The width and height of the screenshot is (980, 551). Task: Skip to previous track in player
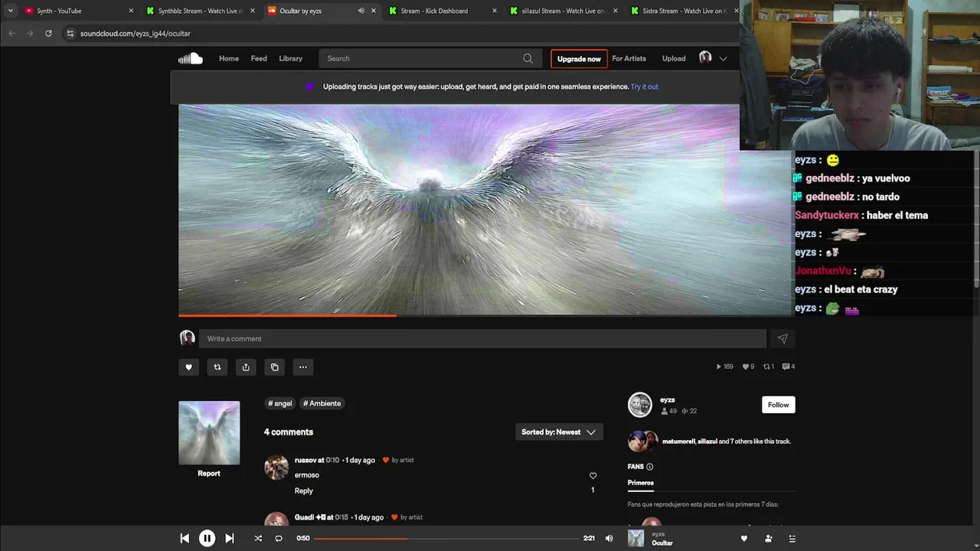185,538
